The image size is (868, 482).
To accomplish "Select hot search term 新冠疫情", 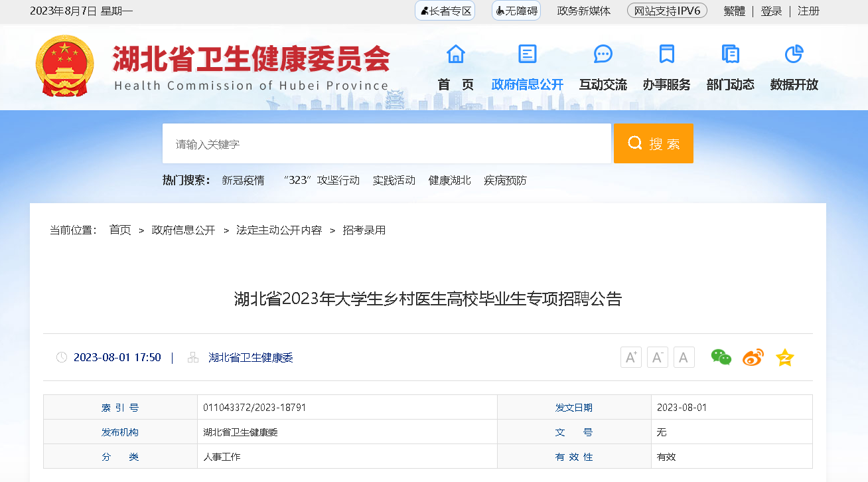I will coord(243,180).
